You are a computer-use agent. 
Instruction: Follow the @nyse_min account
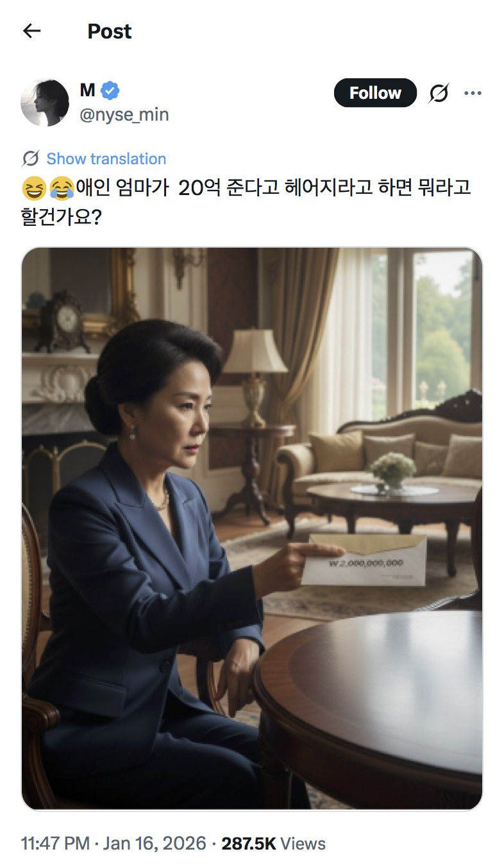coord(375,93)
